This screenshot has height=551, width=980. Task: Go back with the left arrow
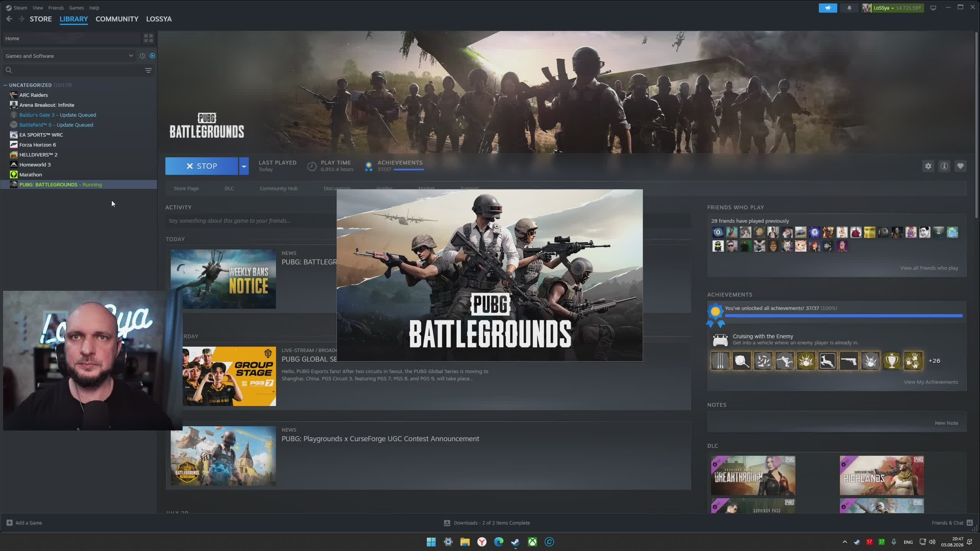(9, 19)
